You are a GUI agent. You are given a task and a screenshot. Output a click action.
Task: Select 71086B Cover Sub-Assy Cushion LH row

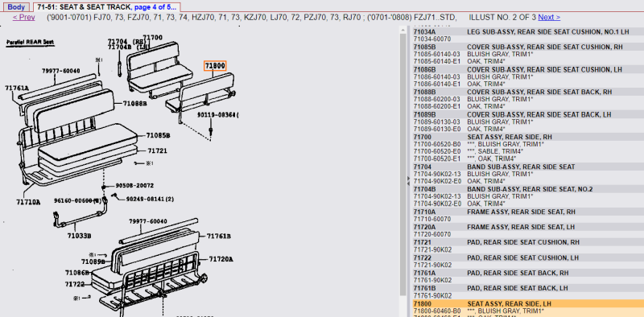point(528,69)
